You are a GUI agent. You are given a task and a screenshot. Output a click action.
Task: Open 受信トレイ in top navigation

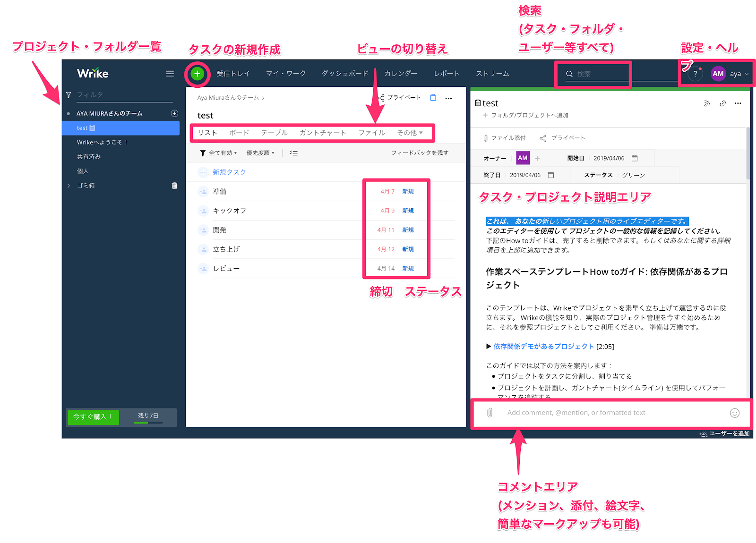[x=233, y=74]
